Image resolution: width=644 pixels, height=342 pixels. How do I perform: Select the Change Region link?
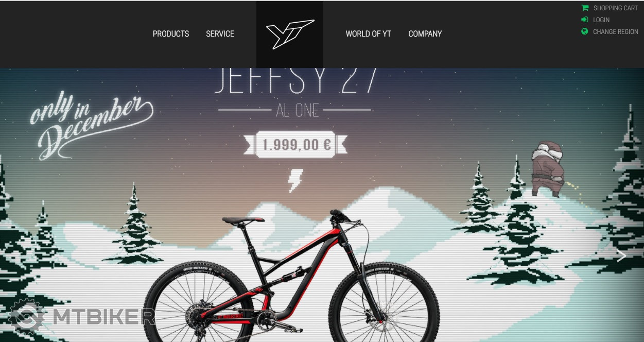pos(616,31)
